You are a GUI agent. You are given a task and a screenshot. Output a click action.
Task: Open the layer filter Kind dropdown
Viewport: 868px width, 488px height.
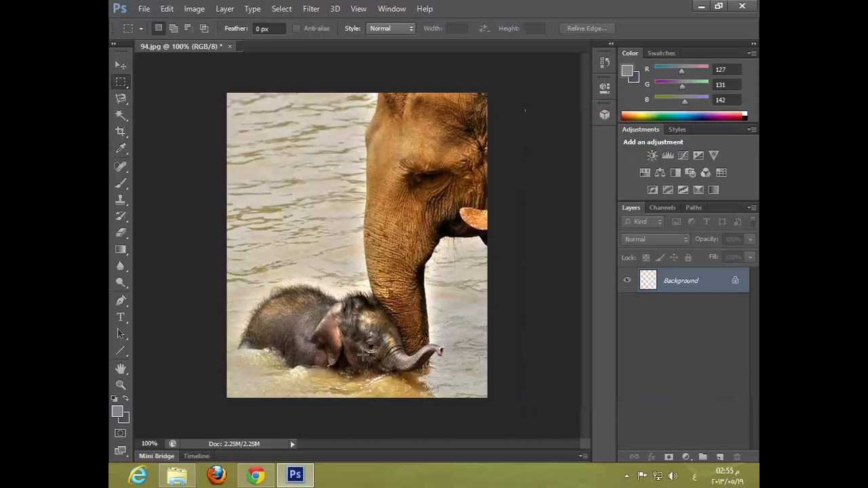643,222
